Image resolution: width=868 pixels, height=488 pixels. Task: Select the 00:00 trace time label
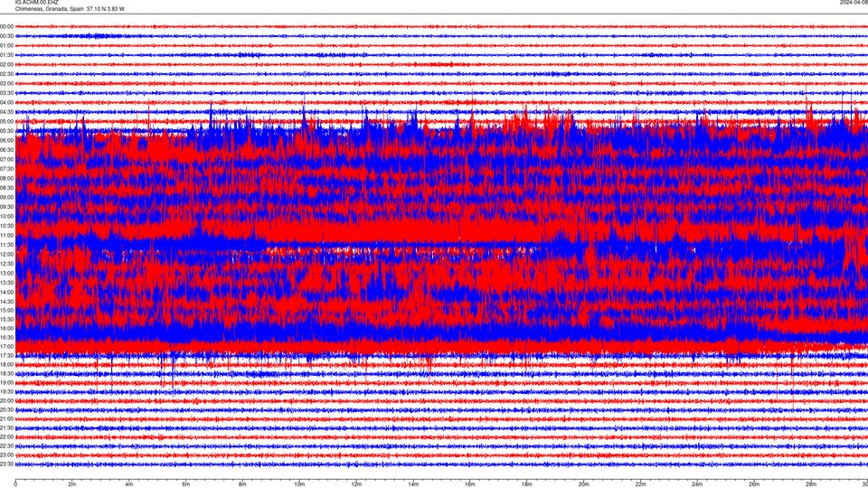[x=6, y=26]
